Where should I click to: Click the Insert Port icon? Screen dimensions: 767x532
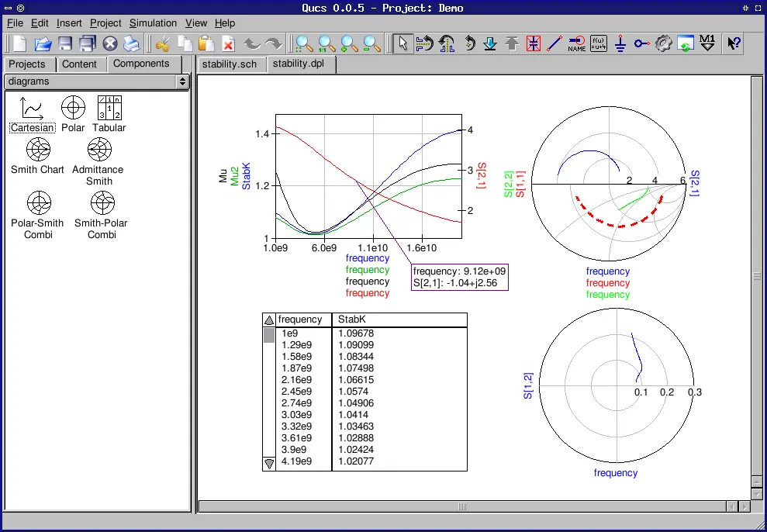641,43
